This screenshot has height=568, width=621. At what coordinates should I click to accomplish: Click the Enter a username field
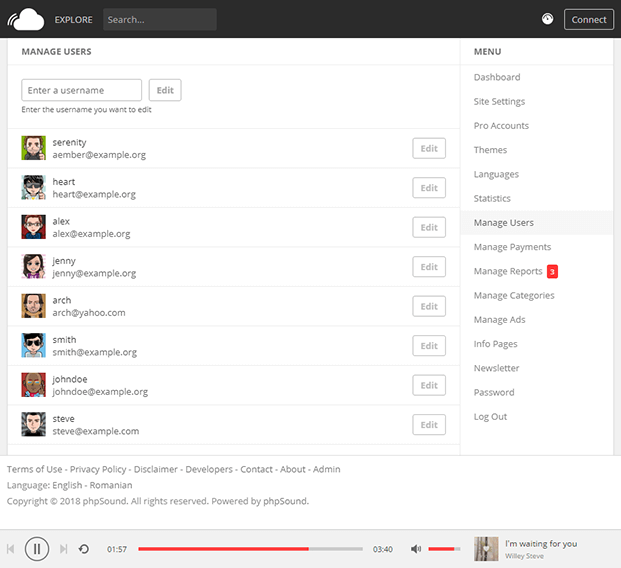point(82,90)
